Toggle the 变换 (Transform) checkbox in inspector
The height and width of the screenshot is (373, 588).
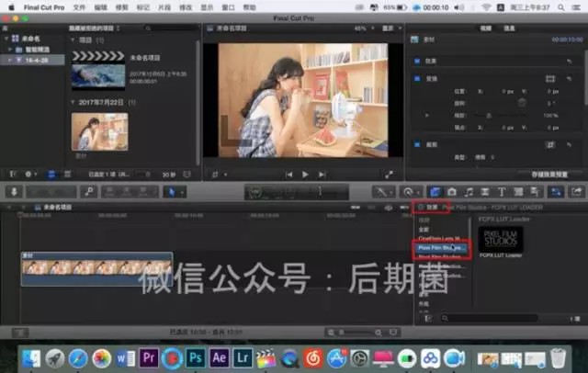coord(418,79)
